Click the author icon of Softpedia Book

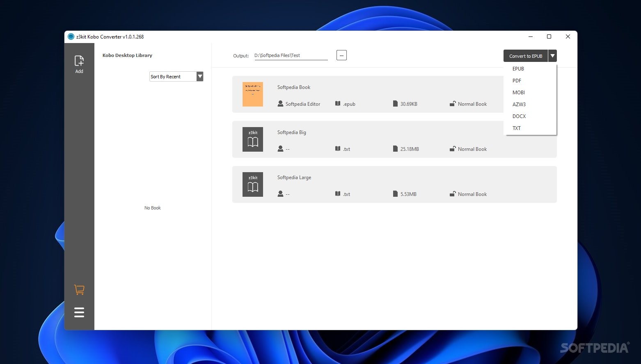pyautogui.click(x=280, y=104)
